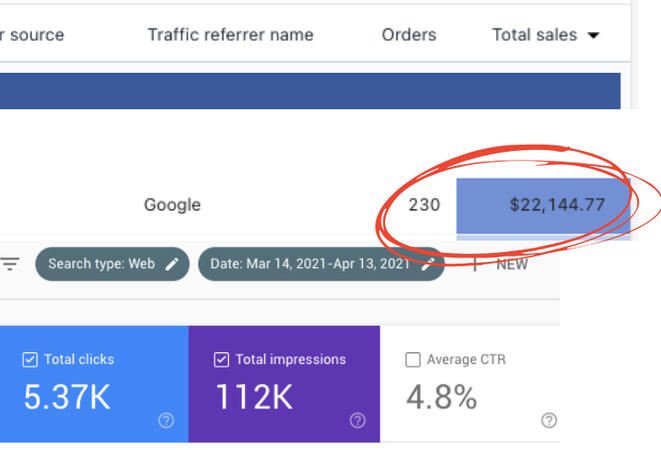Uncheck the Total impressions checkbox
This screenshot has height=450, width=661.
pos(222,360)
